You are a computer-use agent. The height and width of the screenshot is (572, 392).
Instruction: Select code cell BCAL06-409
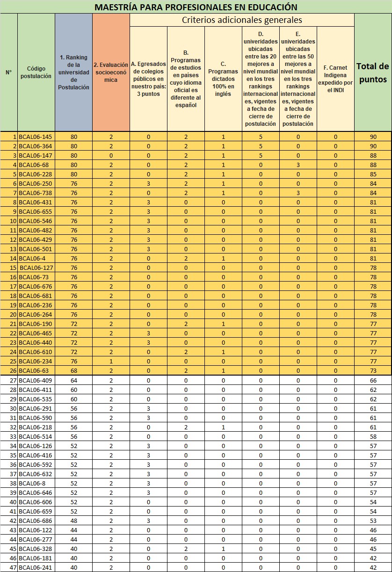pos(36,380)
